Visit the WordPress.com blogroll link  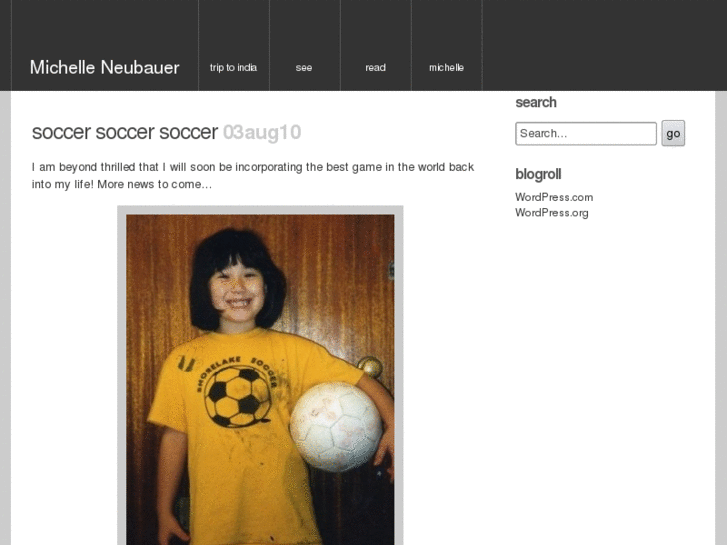[554, 197]
